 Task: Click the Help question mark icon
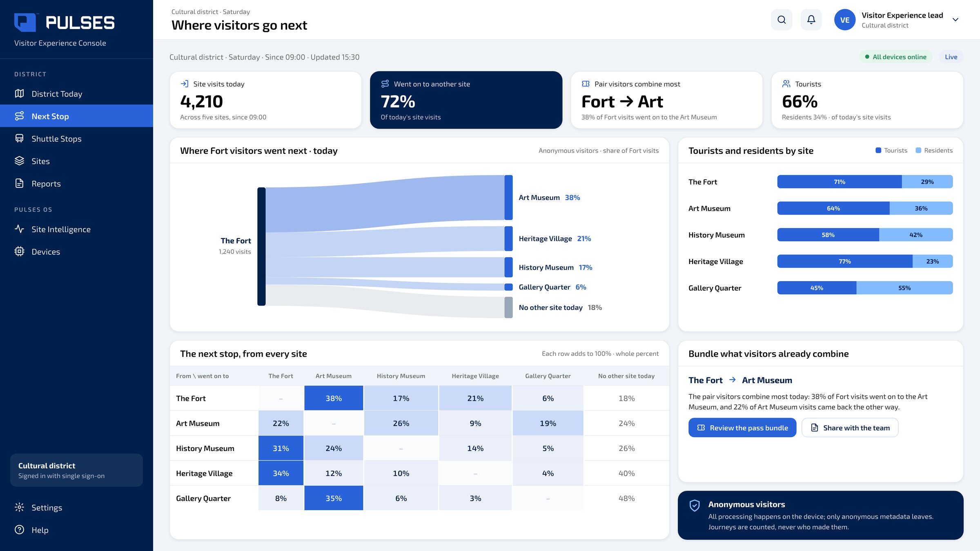point(19,530)
